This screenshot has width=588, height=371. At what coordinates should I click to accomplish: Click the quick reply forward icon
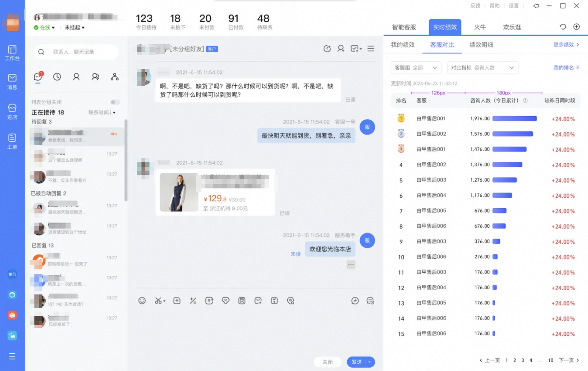point(355,301)
